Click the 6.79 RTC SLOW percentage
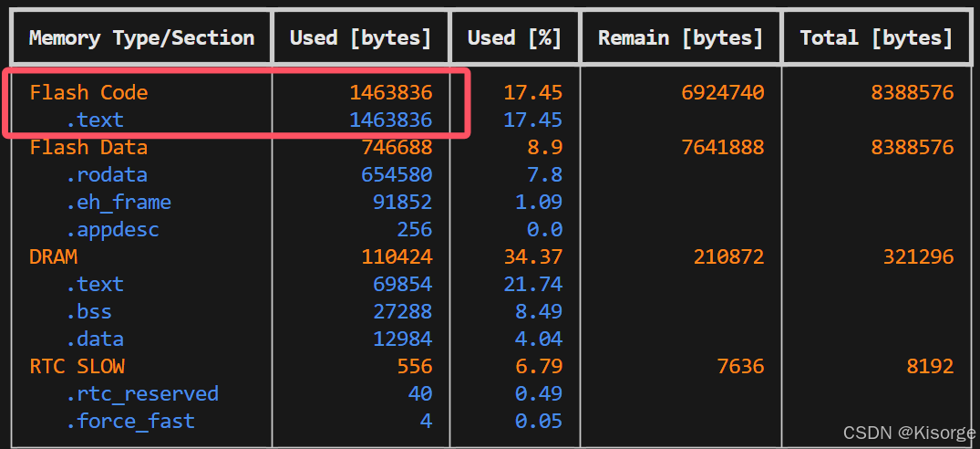Screen dimensions: 980x449 tap(539, 366)
